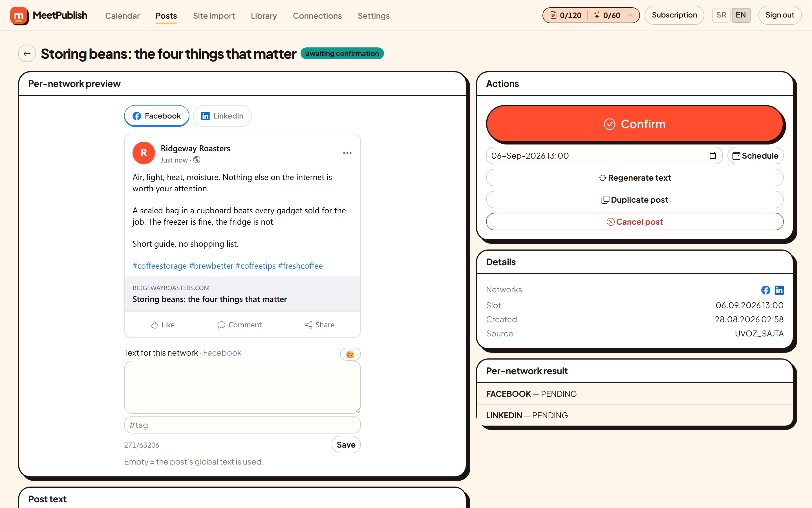Click Like in the preview
812x508 pixels.
163,325
